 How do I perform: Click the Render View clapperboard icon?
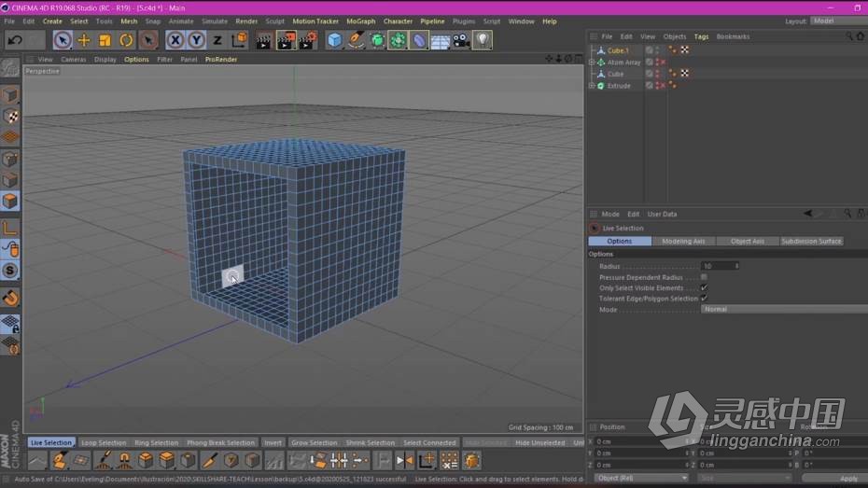pos(264,40)
